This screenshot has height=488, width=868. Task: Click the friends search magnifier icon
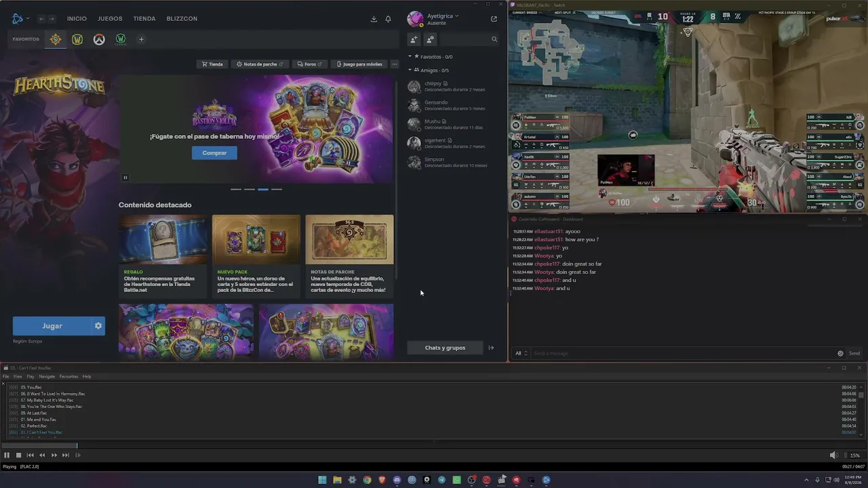(x=494, y=39)
